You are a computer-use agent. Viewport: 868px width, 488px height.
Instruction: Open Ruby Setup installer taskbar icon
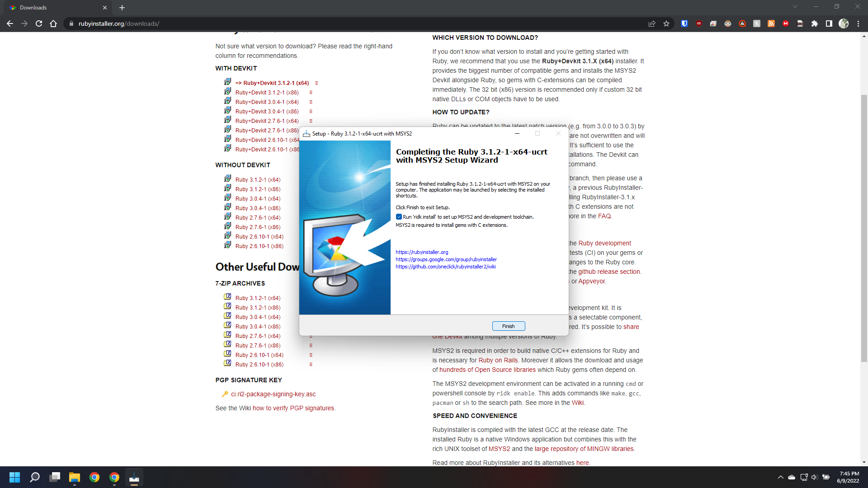(134, 477)
